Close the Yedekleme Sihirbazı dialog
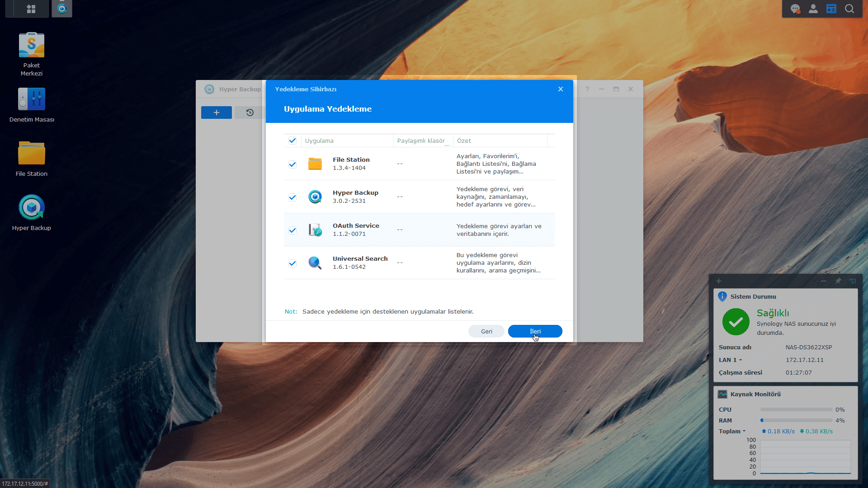Viewport: 868px width, 488px height. tap(560, 89)
